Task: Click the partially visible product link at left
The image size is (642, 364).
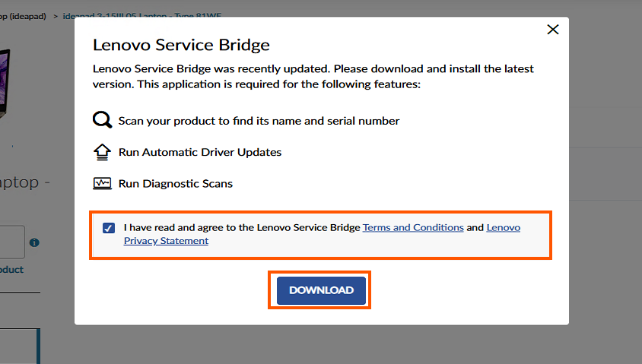Action: (x=11, y=270)
